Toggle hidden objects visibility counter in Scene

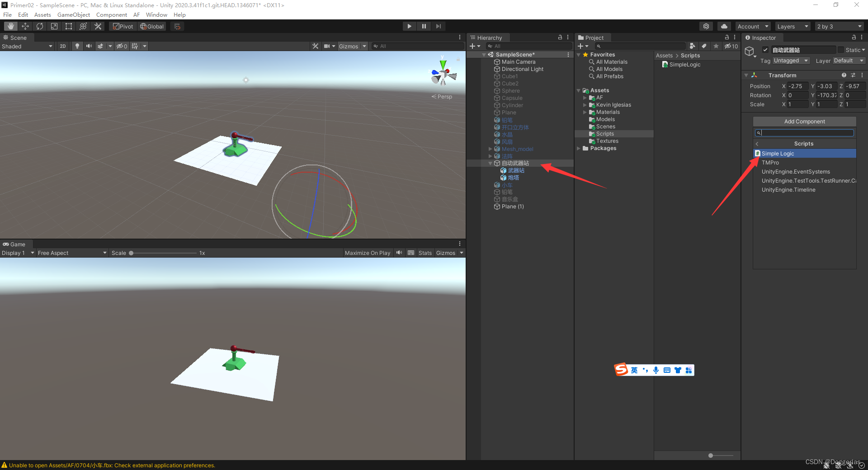[x=122, y=46]
